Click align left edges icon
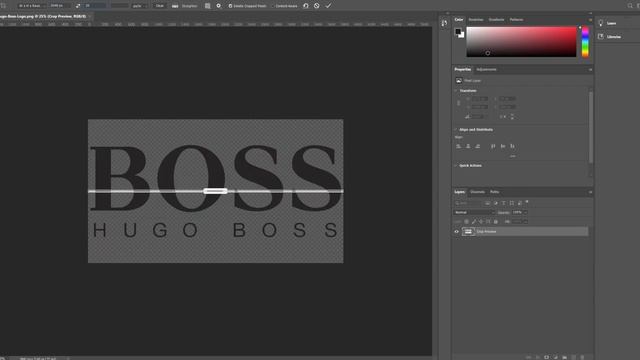Image resolution: width=640 pixels, height=360 pixels. point(458,146)
